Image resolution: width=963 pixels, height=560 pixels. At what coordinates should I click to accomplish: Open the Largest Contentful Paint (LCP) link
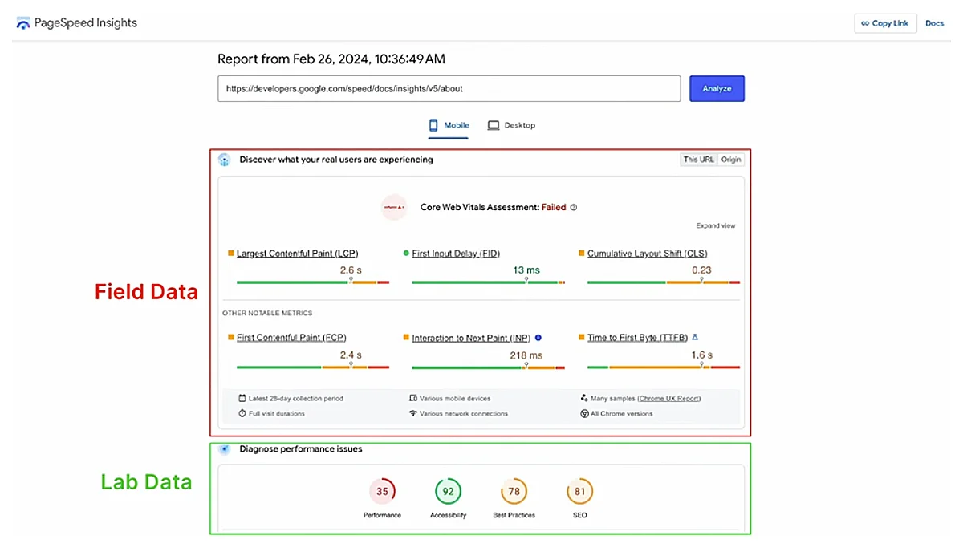(x=296, y=254)
